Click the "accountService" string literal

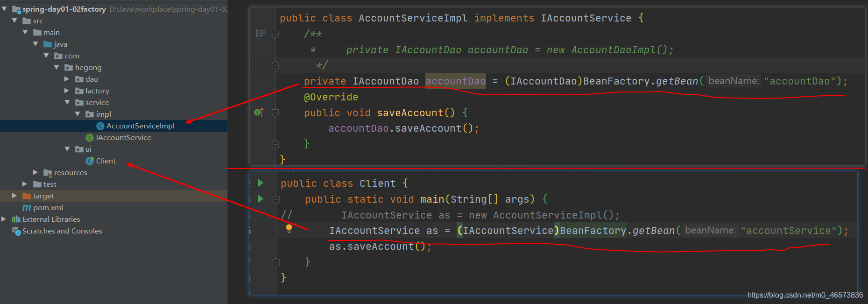pyautogui.click(x=789, y=231)
